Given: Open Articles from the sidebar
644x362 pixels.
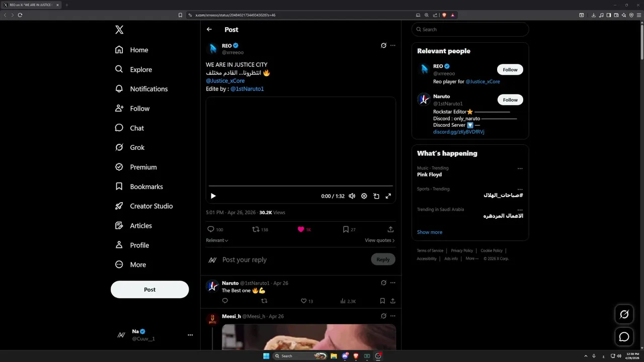Looking at the screenshot, I should point(133,226).
